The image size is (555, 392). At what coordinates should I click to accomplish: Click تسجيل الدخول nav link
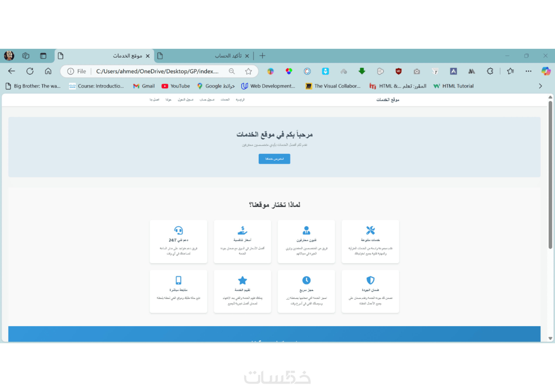pyautogui.click(x=185, y=100)
